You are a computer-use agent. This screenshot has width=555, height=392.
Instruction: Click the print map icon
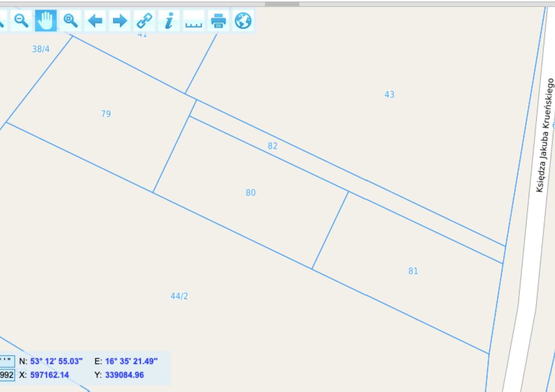coord(218,21)
